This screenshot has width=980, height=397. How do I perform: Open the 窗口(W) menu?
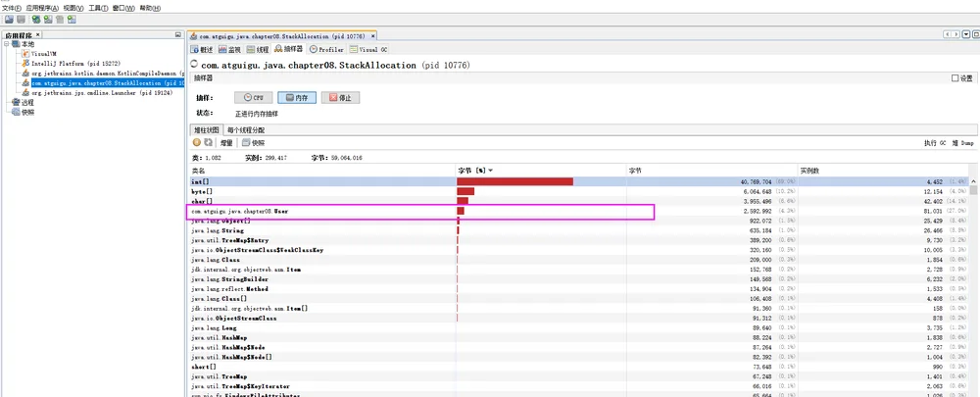[124, 8]
